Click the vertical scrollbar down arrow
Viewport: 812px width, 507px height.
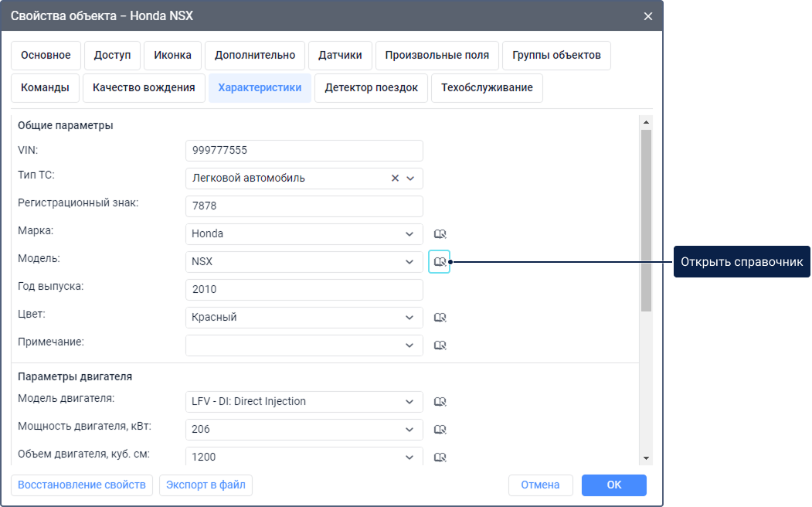[646, 458]
